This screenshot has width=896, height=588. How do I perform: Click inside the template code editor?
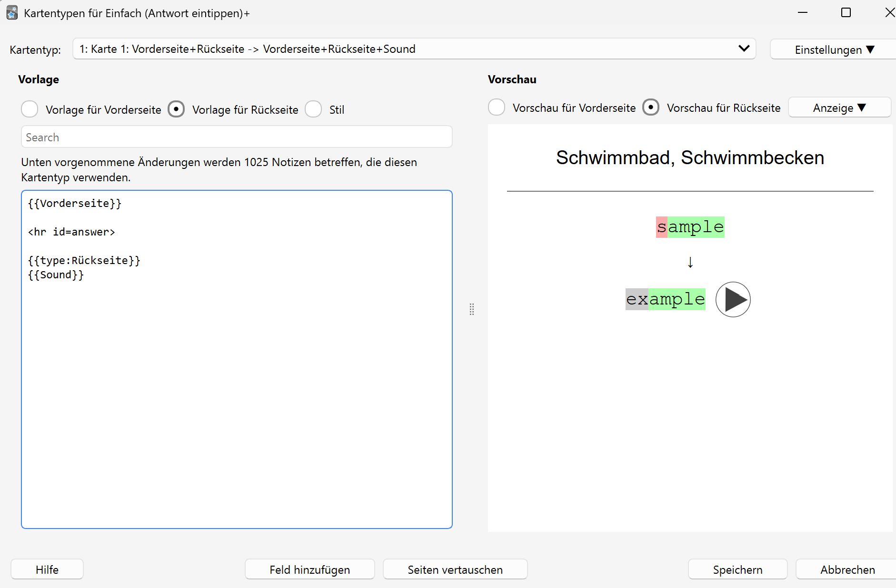(x=237, y=359)
